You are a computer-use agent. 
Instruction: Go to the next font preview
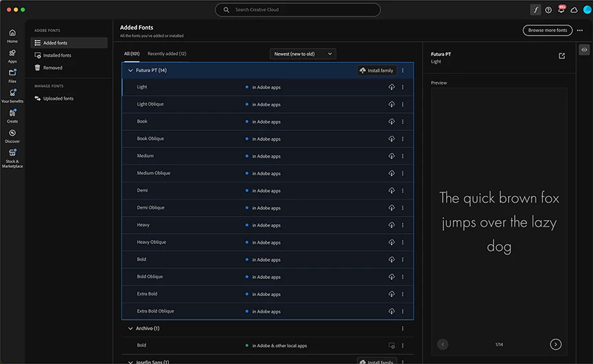[x=555, y=344]
